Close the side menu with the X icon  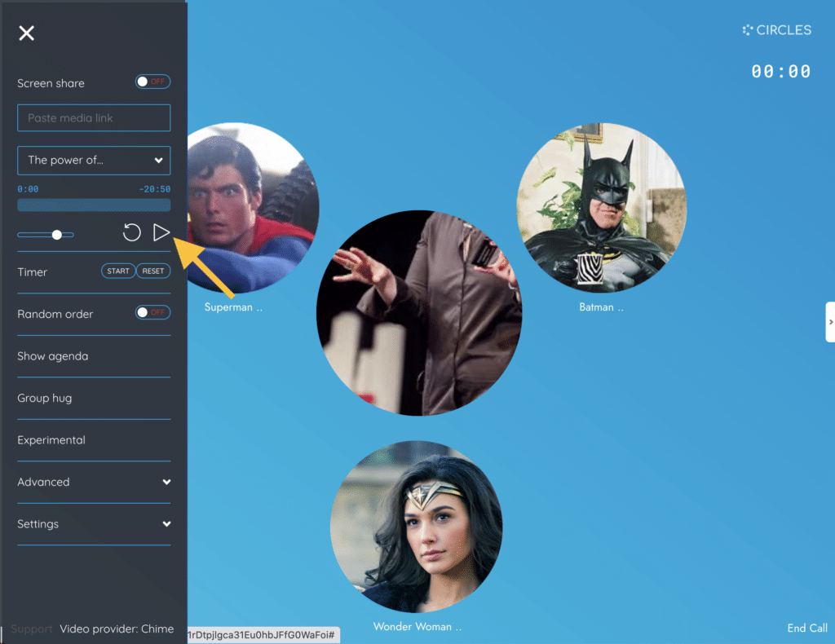26,33
